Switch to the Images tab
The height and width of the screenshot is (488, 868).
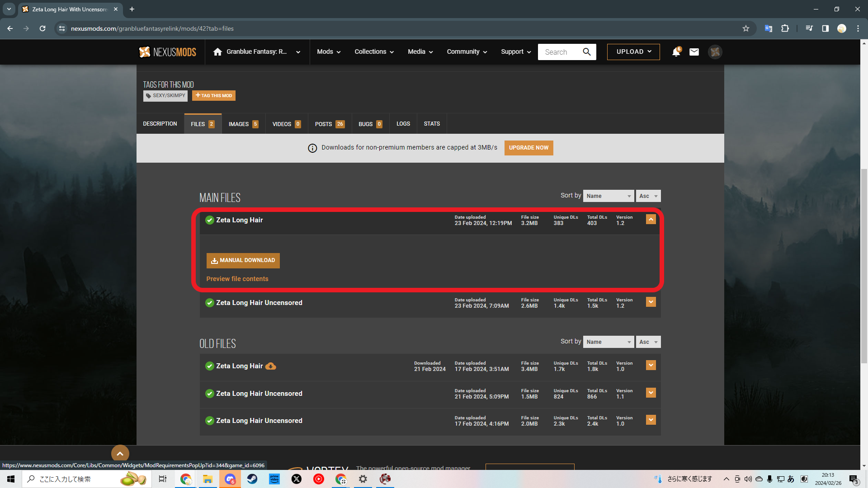243,124
